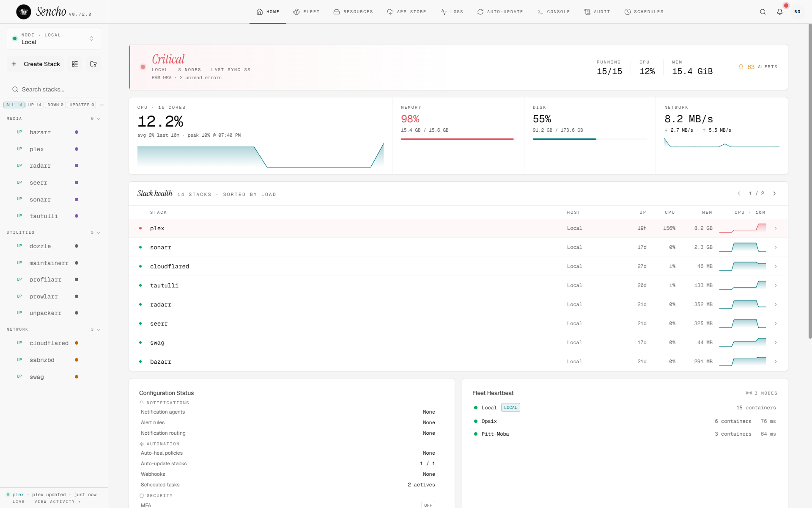Click the Pitt-Moba node in Fleet Heartbeat
812x508 pixels.
pyautogui.click(x=625, y=434)
